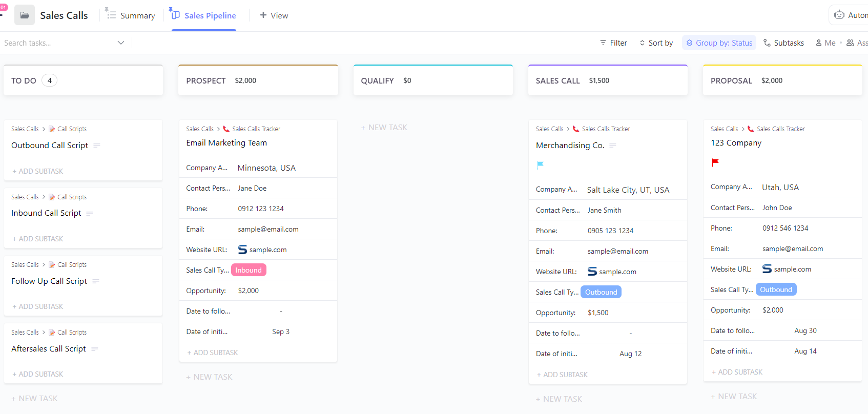
Task: Click Outbound tag on 123 Company card
Action: [776, 289]
